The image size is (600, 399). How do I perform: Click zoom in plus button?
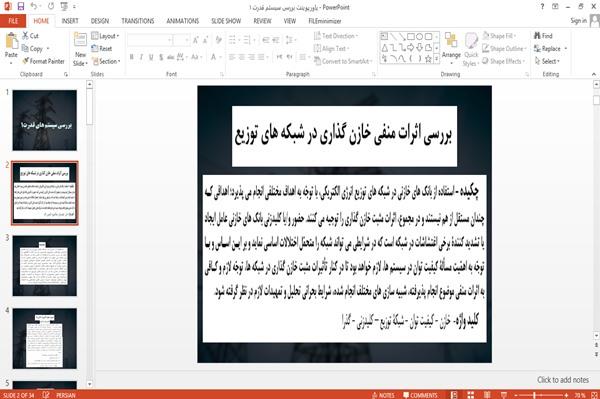566,395
